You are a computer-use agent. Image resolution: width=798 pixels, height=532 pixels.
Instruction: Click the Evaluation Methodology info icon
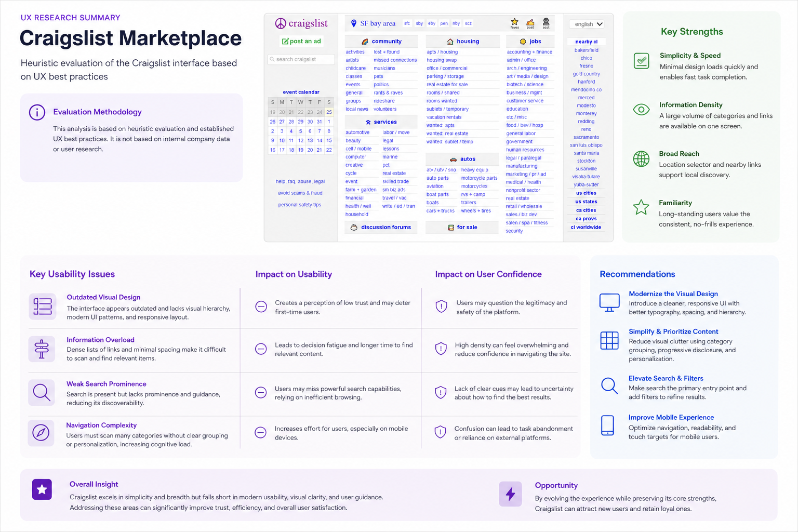[37, 112]
